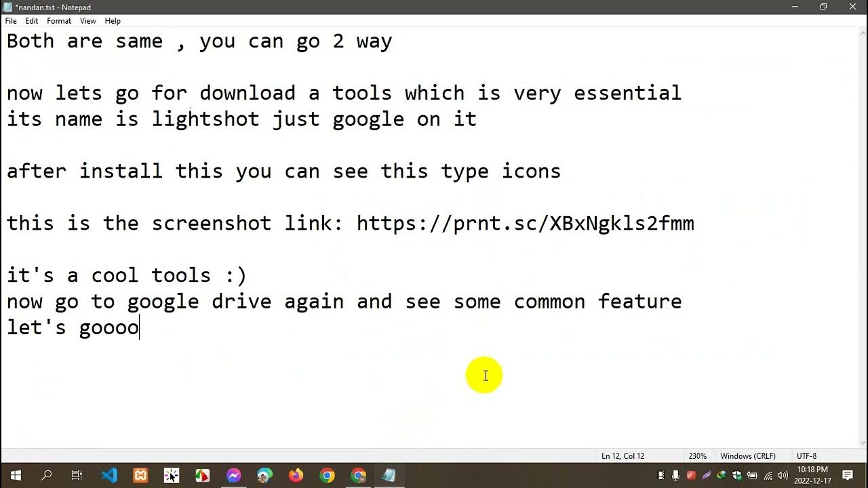Screen dimensions: 868x488
Task: Open the red-green fan icon app on taskbar
Action: [x=202, y=476]
